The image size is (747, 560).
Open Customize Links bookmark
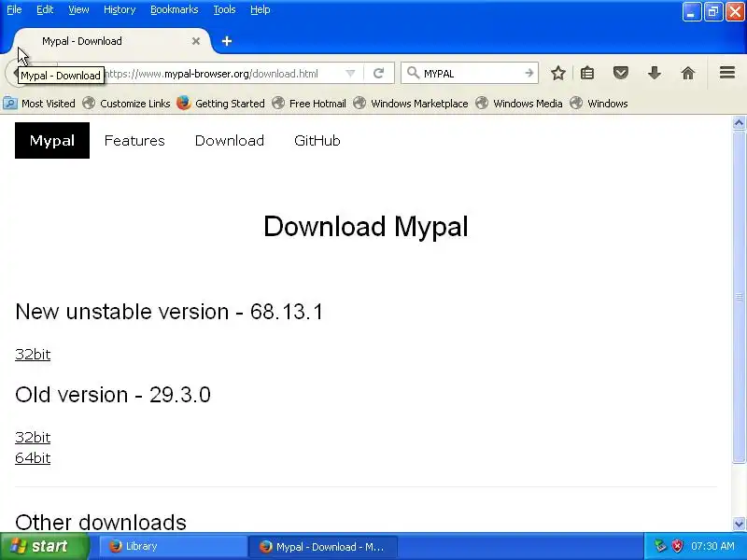pyautogui.click(x=126, y=104)
